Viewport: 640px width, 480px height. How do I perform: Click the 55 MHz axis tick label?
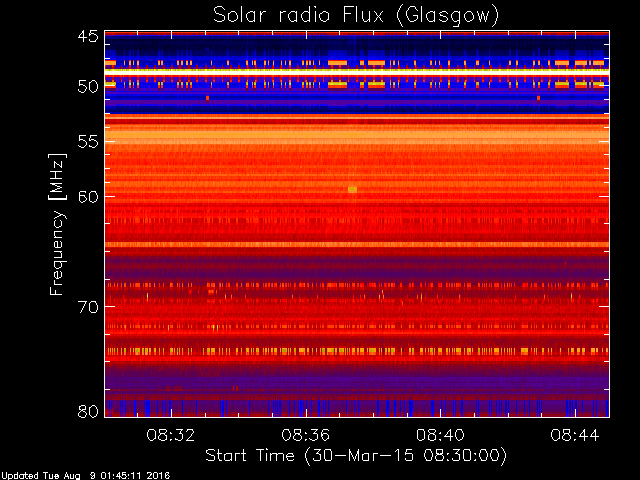point(88,142)
